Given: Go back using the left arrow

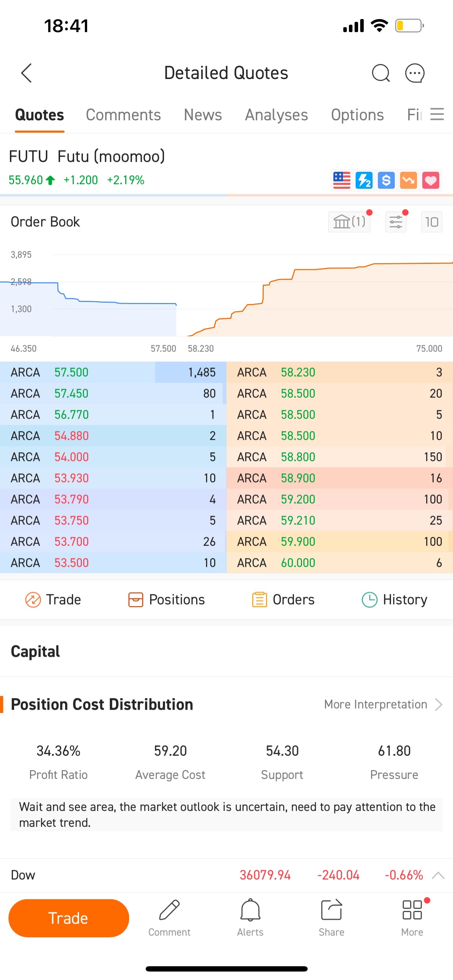Looking at the screenshot, I should (26, 73).
